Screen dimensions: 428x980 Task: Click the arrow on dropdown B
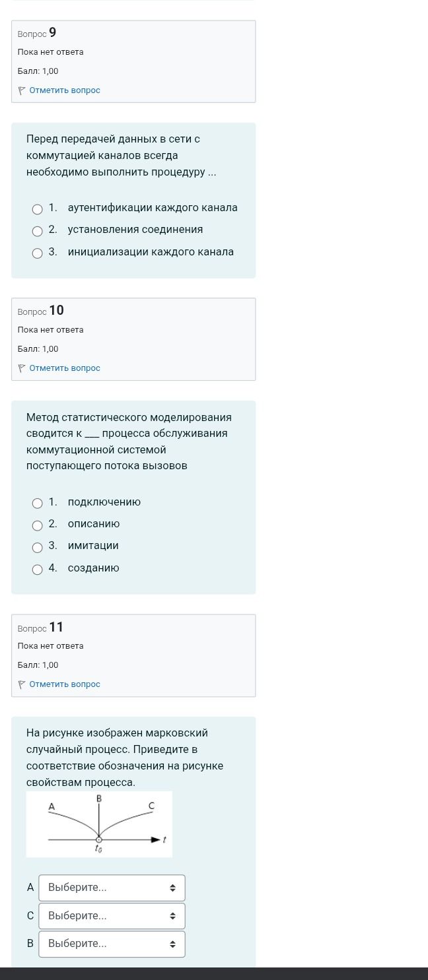(173, 944)
